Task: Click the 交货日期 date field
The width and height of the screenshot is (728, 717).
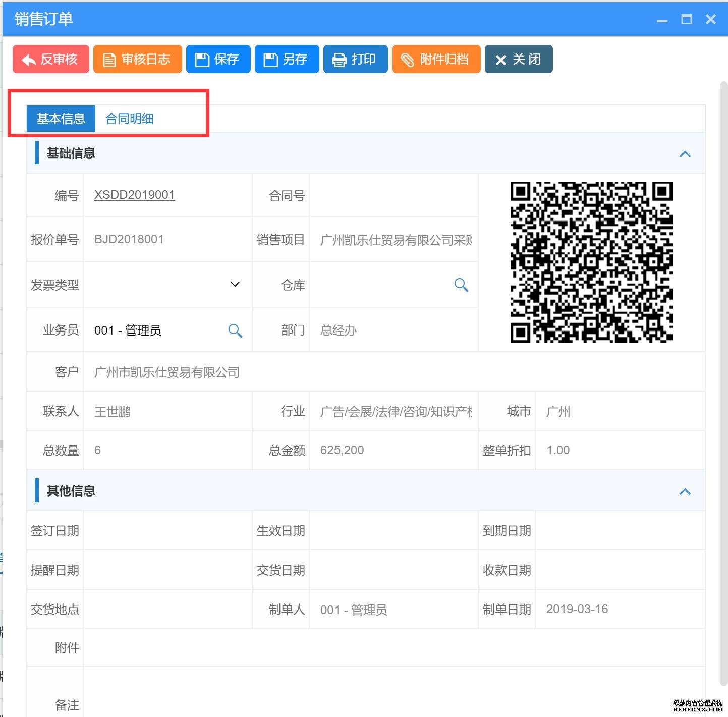Action: click(394, 570)
